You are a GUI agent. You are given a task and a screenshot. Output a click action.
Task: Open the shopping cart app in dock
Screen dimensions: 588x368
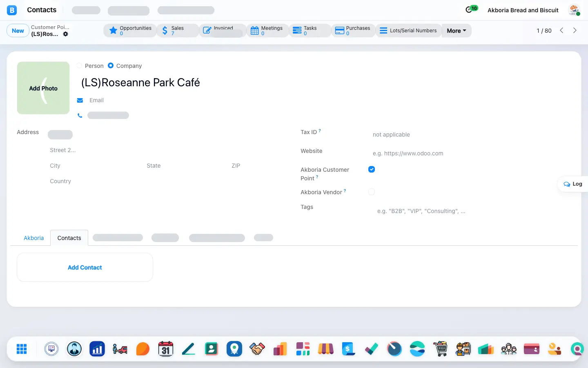pos(440,349)
